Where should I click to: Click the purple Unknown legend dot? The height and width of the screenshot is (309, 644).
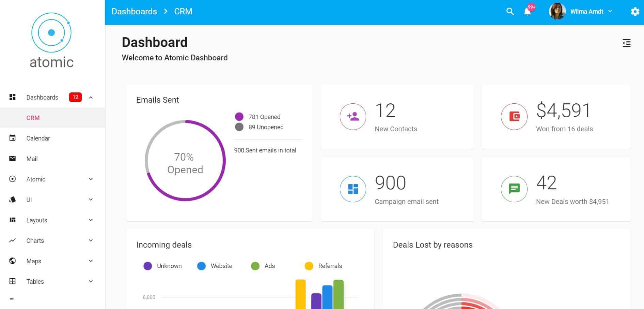(x=148, y=266)
